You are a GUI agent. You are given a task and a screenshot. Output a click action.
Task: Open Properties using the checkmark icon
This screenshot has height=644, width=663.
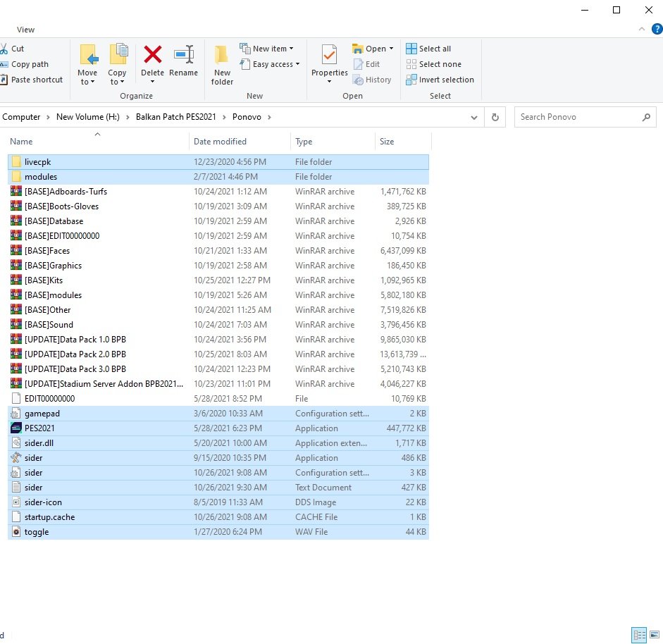click(x=329, y=55)
